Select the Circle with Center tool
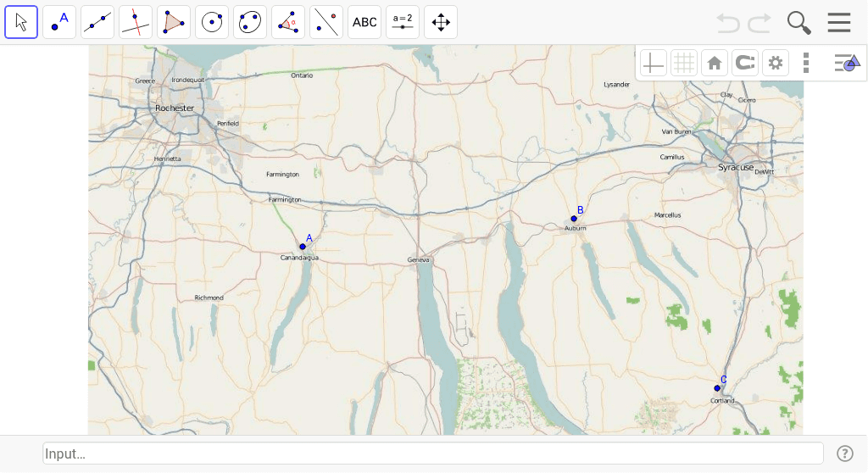 [212, 22]
